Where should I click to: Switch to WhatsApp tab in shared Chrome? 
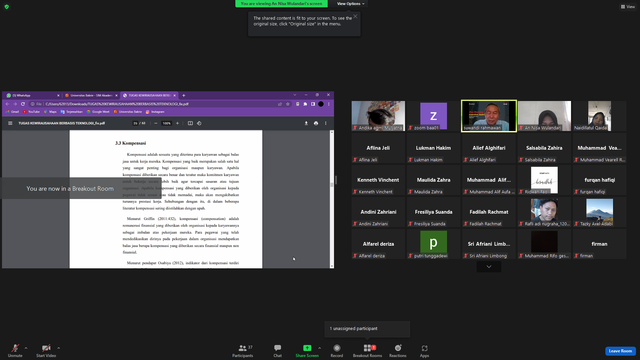(32, 96)
